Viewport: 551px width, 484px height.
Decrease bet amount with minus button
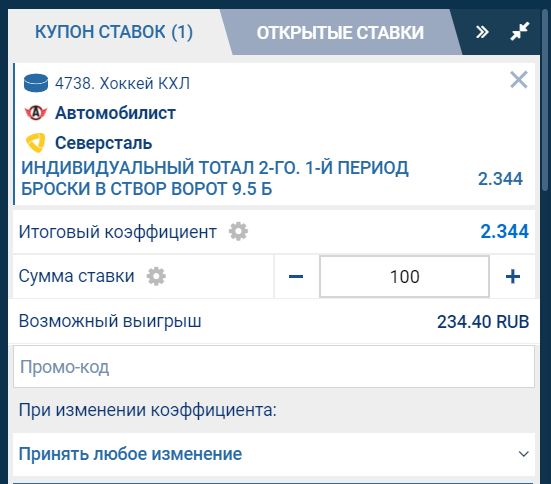296,277
